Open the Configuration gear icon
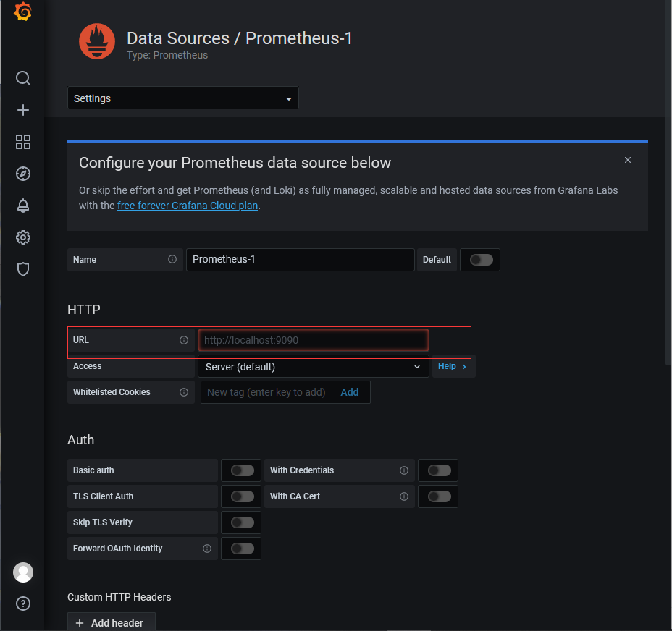672x631 pixels. 23,237
